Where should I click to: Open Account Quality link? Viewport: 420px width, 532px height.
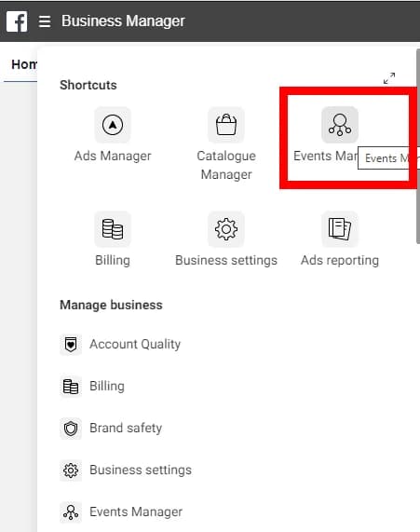135,344
